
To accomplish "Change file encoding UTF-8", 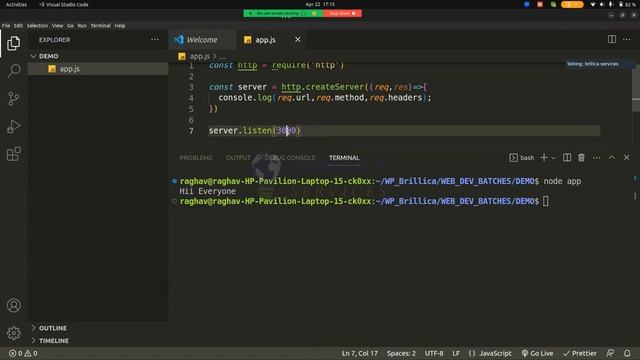I will pos(434,353).
